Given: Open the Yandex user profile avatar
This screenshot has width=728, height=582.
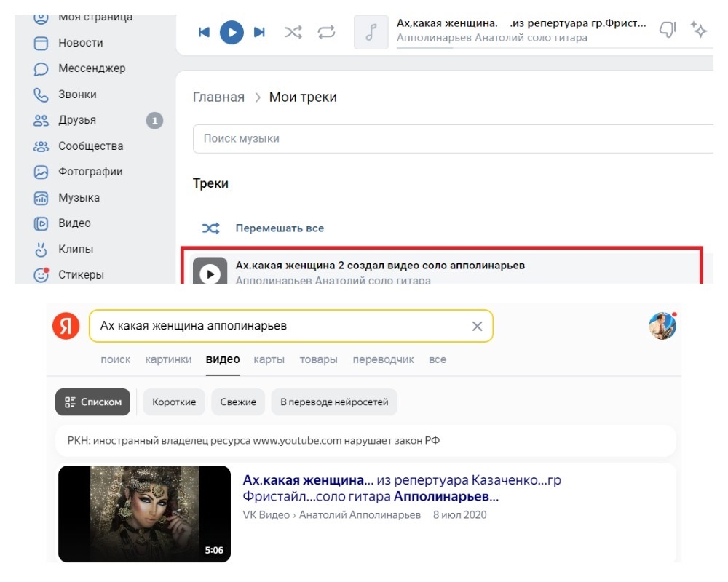Looking at the screenshot, I should 662,326.
